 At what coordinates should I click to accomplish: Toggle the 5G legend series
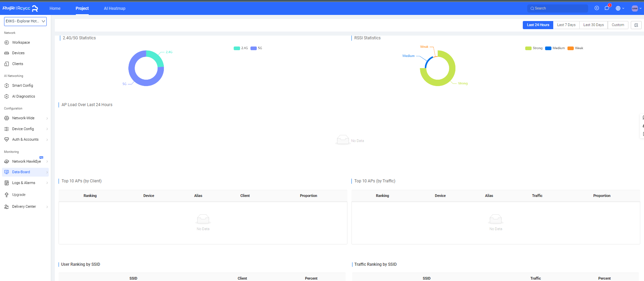coord(256,48)
